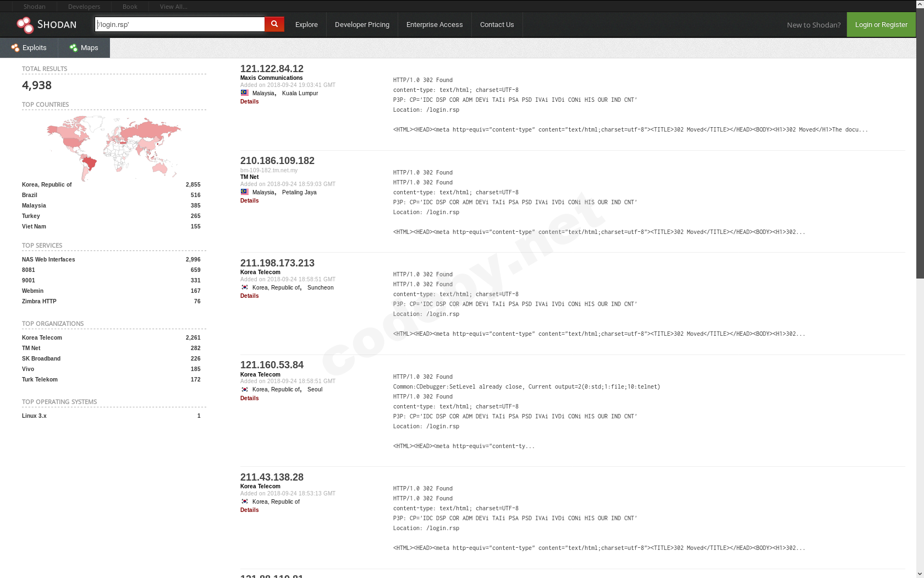Viewport: 924px width, 578px height.
Task: Click Malaysia flag beside Maxis Communications
Action: click(244, 92)
